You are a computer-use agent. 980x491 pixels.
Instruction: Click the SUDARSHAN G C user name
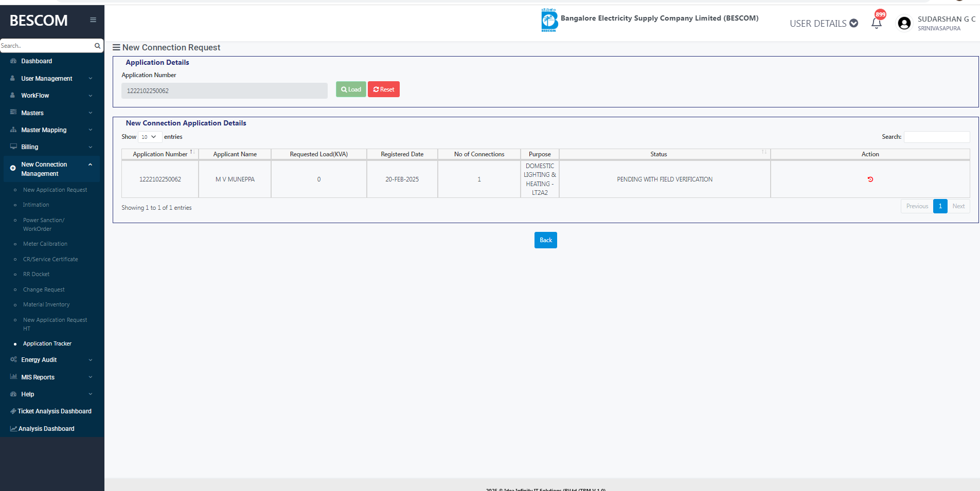click(x=947, y=19)
